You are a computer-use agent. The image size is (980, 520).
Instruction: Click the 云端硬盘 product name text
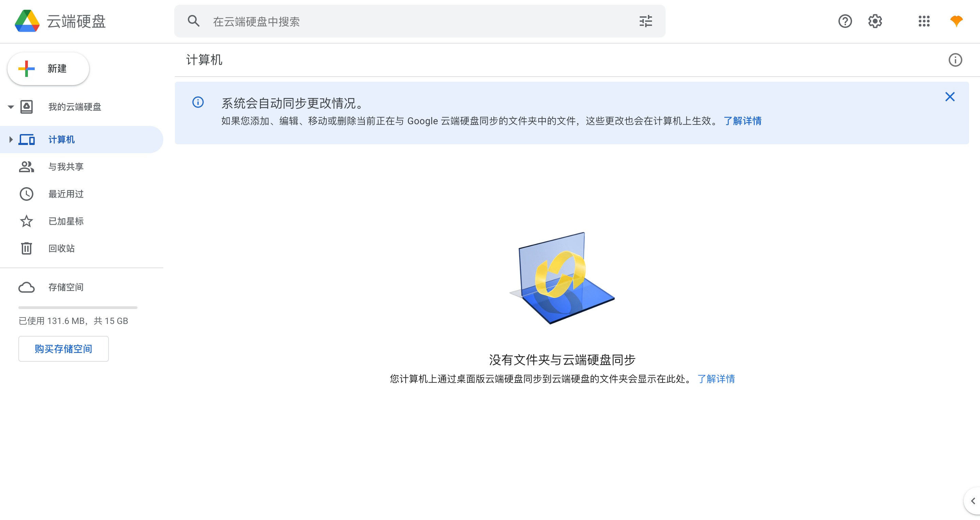tap(76, 21)
